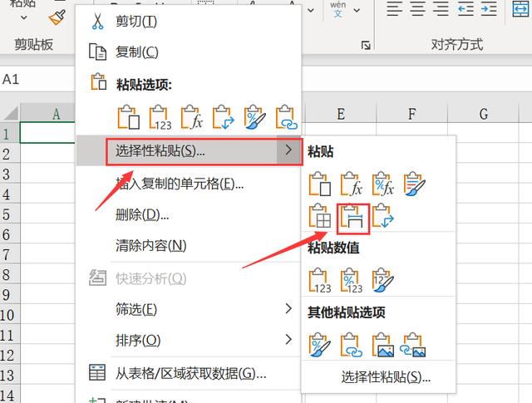Click the Format Painter brush in ribbon
Screen dimensions: 532x403
pyautogui.click(x=57, y=17)
